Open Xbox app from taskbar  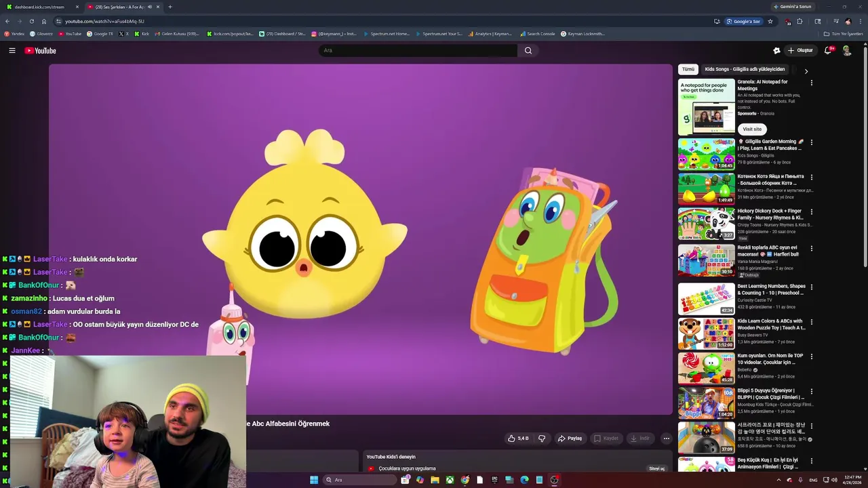coord(450,480)
